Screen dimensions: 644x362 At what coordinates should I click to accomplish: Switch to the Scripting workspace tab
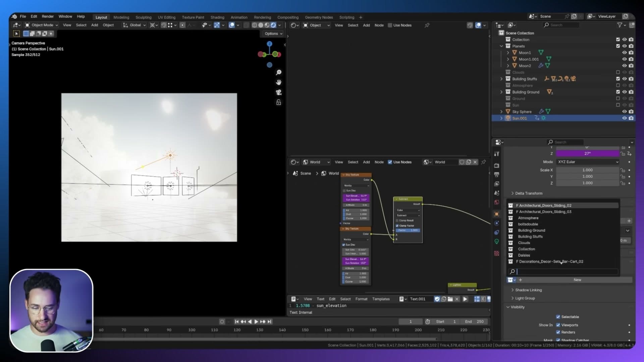tap(346, 17)
